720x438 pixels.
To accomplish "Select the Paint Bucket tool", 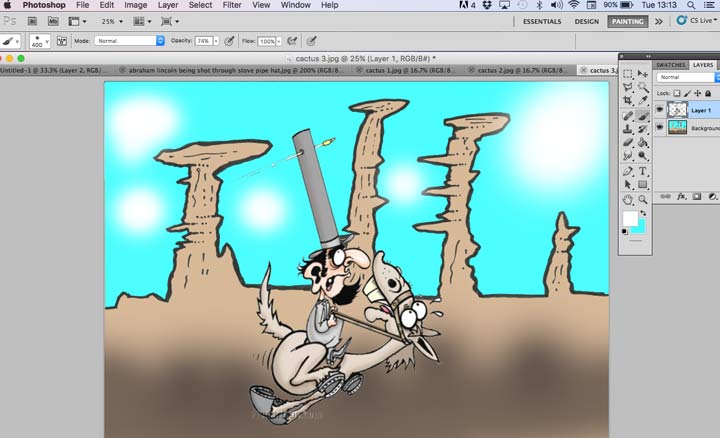I will point(643,142).
